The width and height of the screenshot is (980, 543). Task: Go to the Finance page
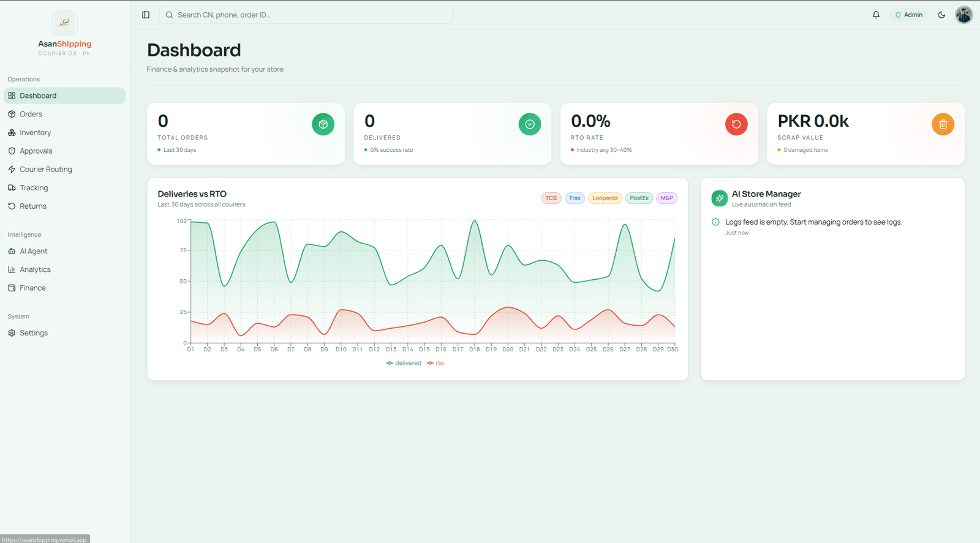(x=65, y=288)
